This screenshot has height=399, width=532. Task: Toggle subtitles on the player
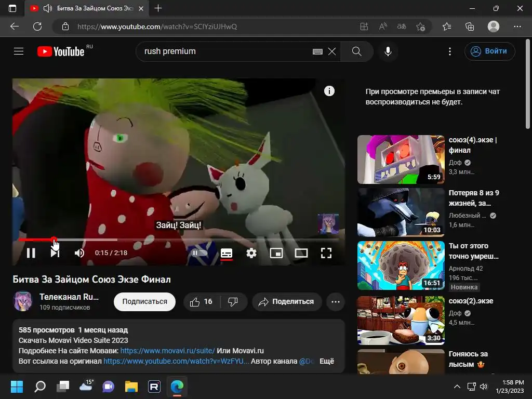(x=227, y=253)
